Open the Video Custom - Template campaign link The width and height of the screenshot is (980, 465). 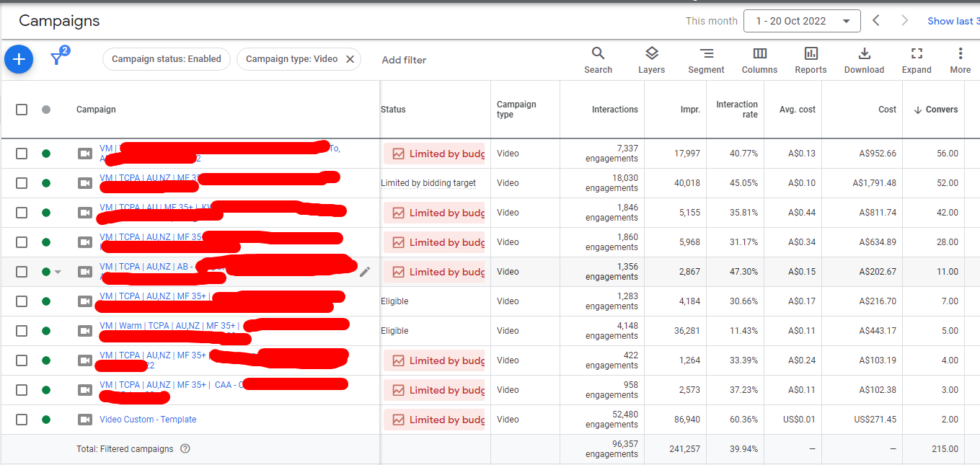click(x=148, y=420)
